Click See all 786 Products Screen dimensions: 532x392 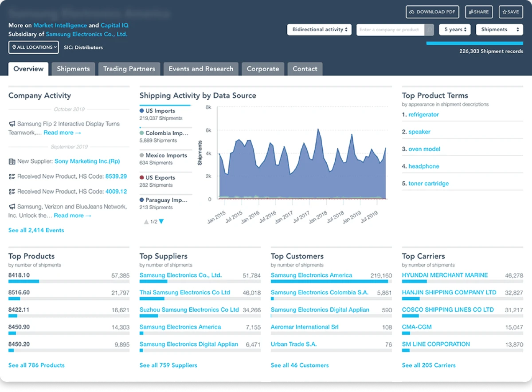pyautogui.click(x=36, y=365)
